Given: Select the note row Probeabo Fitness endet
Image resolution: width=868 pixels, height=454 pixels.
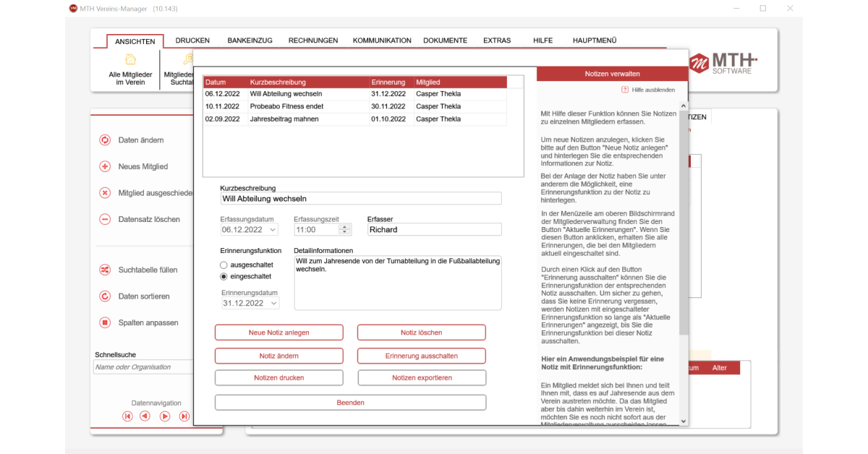Looking at the screenshot, I should pyautogui.click(x=355, y=106).
